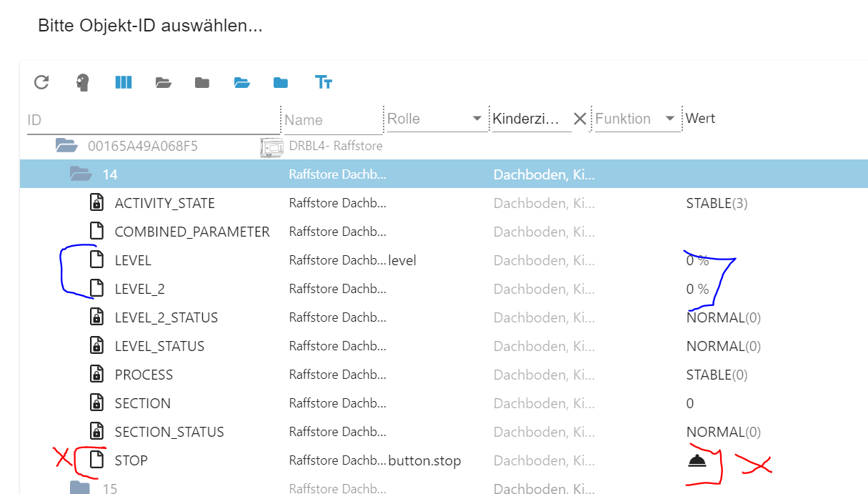868x494 pixels.
Task: Click the refresh objects icon
Action: pos(41,82)
